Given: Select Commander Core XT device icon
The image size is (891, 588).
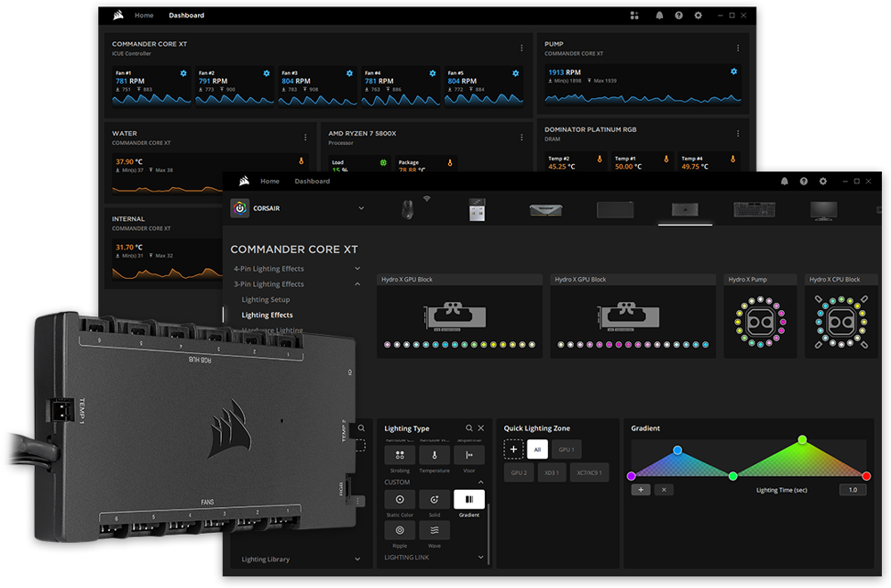Looking at the screenshot, I should click(x=684, y=209).
